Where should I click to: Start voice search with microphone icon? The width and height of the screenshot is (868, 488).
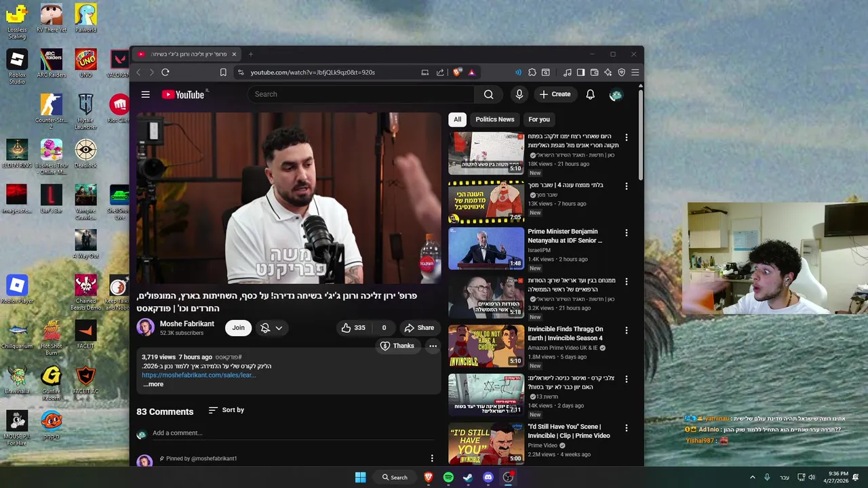tap(519, 94)
